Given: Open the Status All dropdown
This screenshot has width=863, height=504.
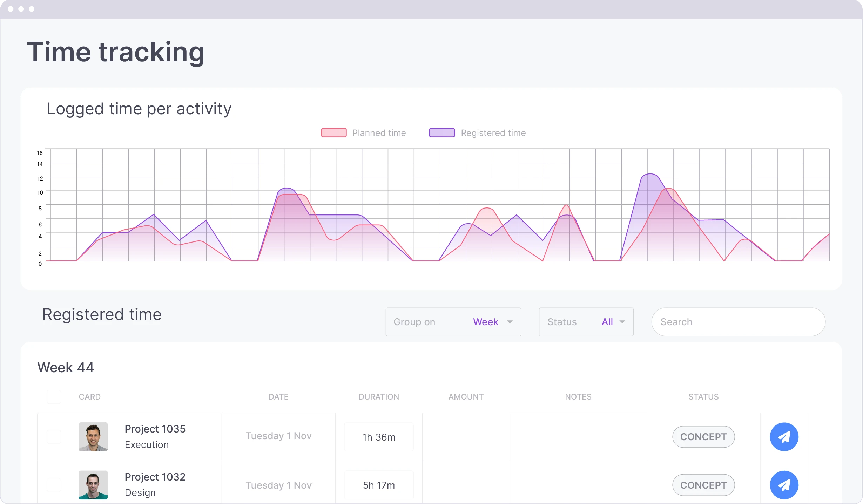Looking at the screenshot, I should coord(608,322).
